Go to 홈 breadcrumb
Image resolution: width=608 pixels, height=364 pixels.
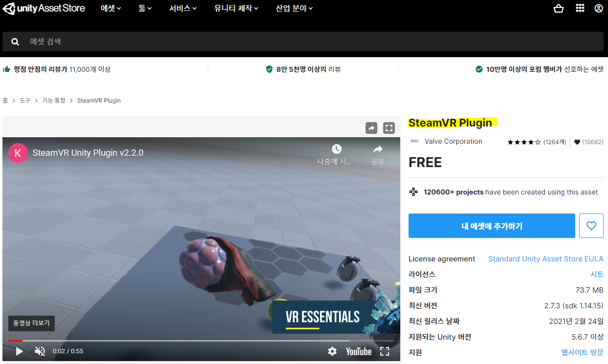click(x=5, y=101)
